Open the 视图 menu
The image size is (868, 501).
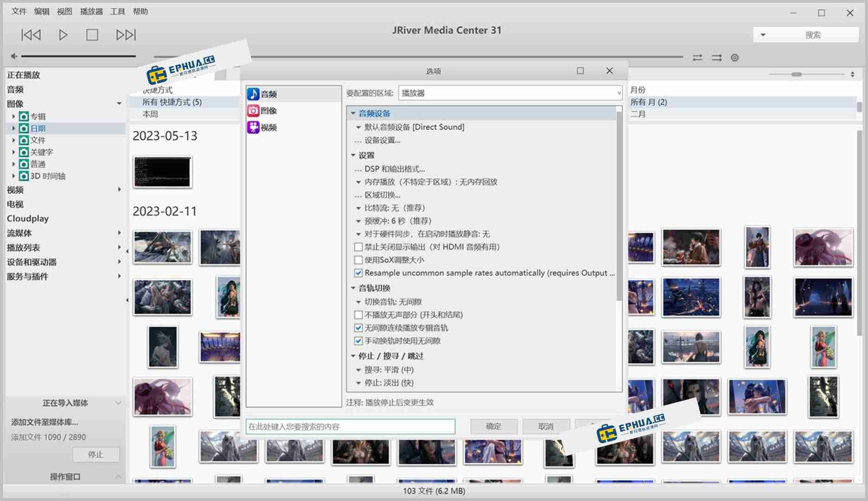[64, 11]
